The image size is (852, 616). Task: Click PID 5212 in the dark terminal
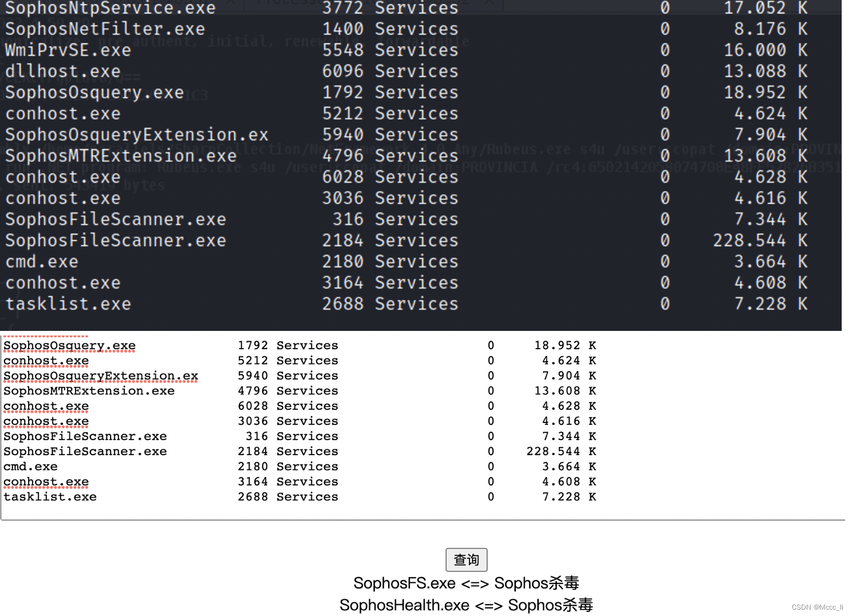click(x=342, y=114)
